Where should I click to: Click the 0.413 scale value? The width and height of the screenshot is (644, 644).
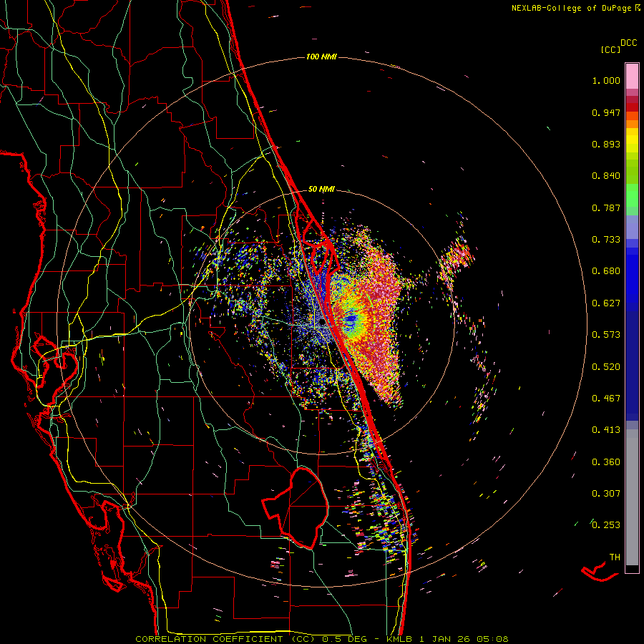(x=606, y=430)
